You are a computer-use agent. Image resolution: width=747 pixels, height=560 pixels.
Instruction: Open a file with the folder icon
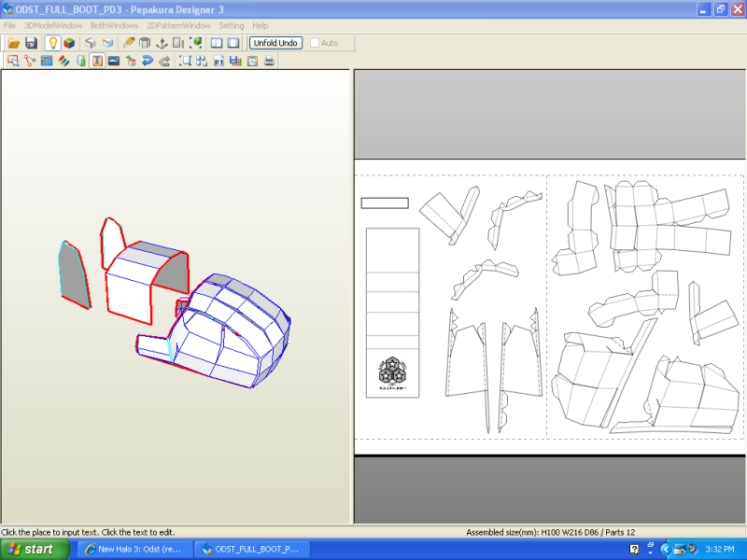pos(14,43)
